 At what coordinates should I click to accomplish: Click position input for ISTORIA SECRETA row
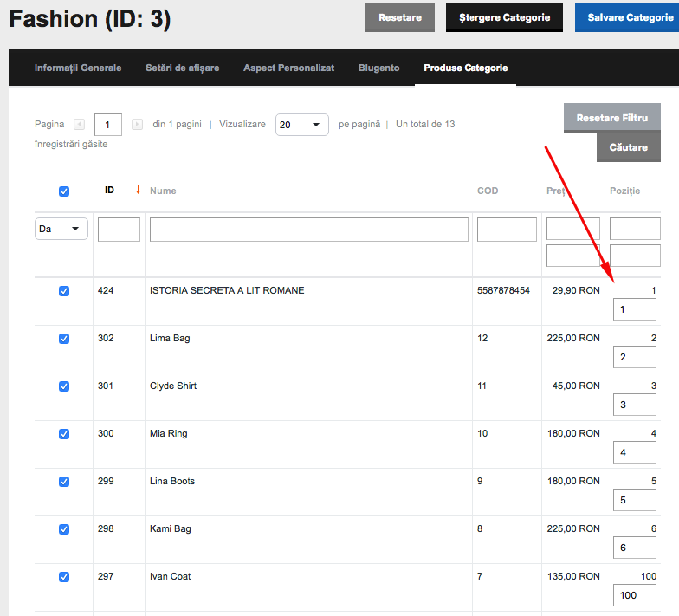(634, 309)
